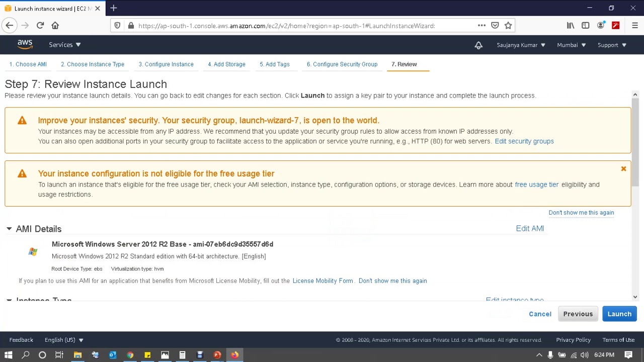View site tracking protection shield icon
644x362 pixels.
click(117, 26)
